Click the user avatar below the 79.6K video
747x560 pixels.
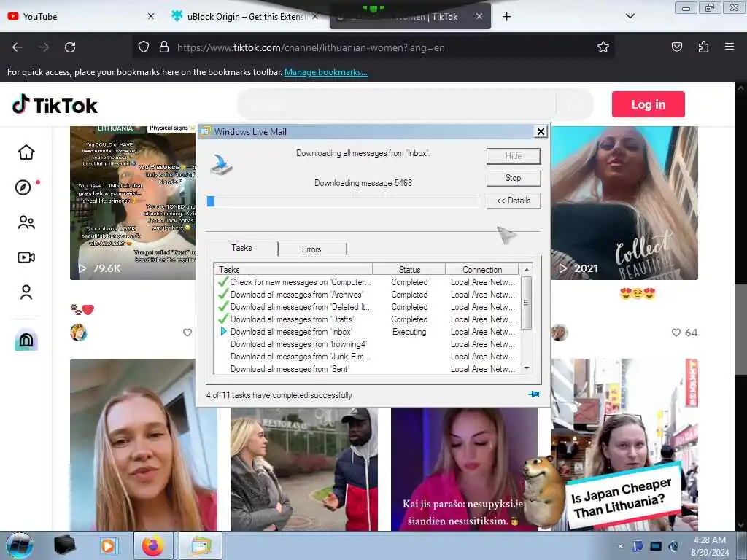(x=79, y=332)
